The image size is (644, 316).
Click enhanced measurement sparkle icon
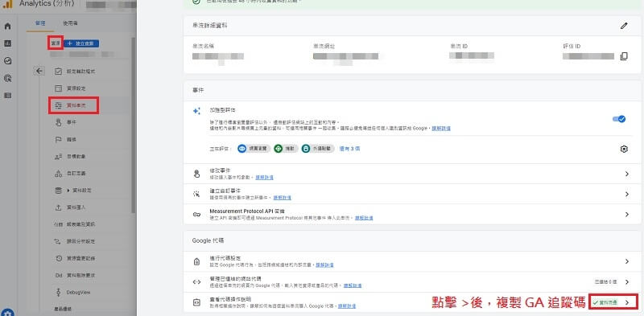pyautogui.click(x=196, y=111)
